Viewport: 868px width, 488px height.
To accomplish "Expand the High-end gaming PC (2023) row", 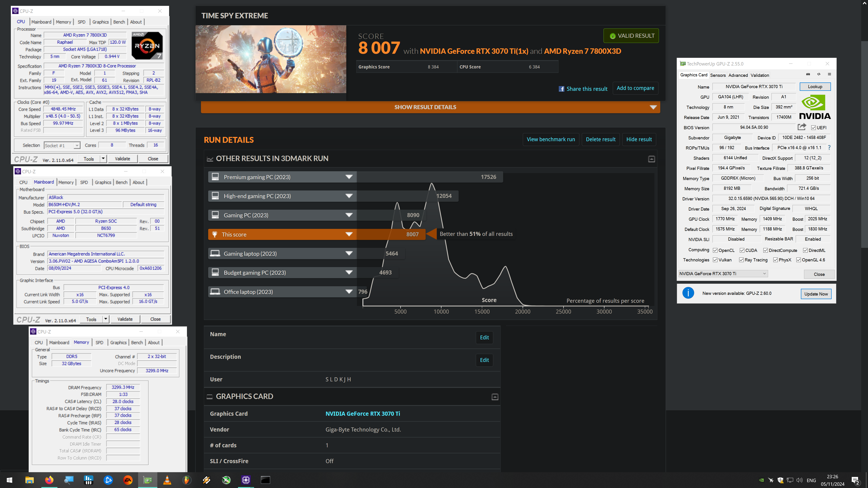I will click(349, 196).
